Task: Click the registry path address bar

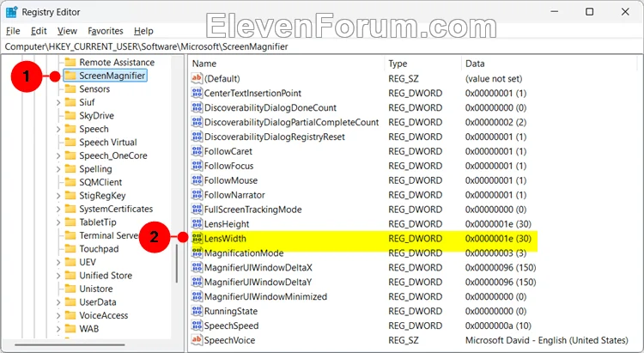Action: [322, 46]
